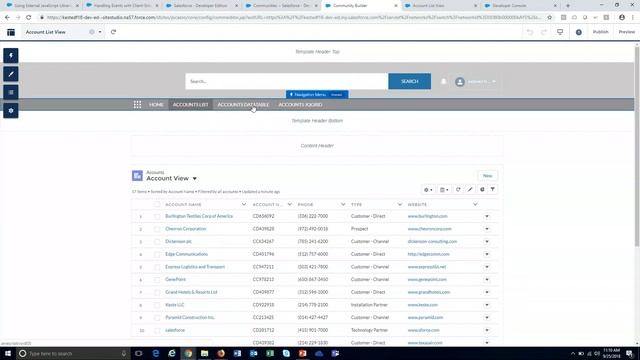Select ACCOUNTS DATATABLE navigation item
Viewport: 640px width, 360px height.
point(243,104)
